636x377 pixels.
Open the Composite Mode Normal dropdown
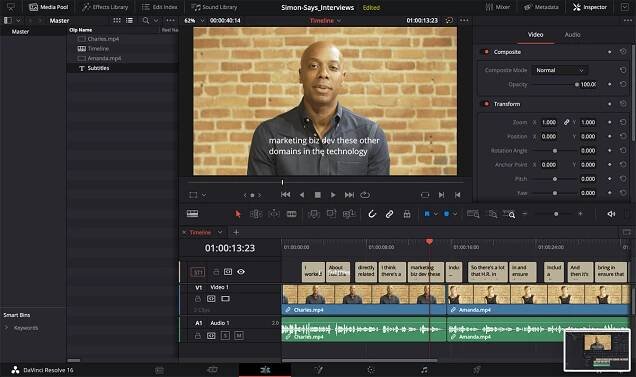pos(559,70)
